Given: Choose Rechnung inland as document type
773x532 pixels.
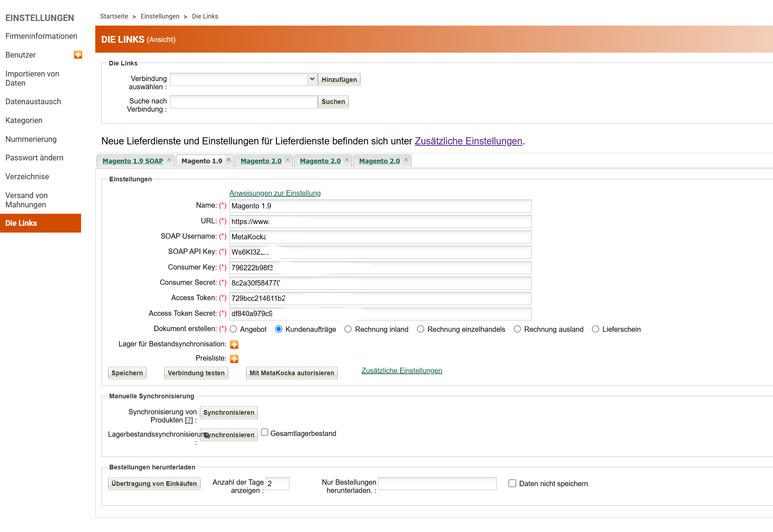Looking at the screenshot, I should pos(348,329).
